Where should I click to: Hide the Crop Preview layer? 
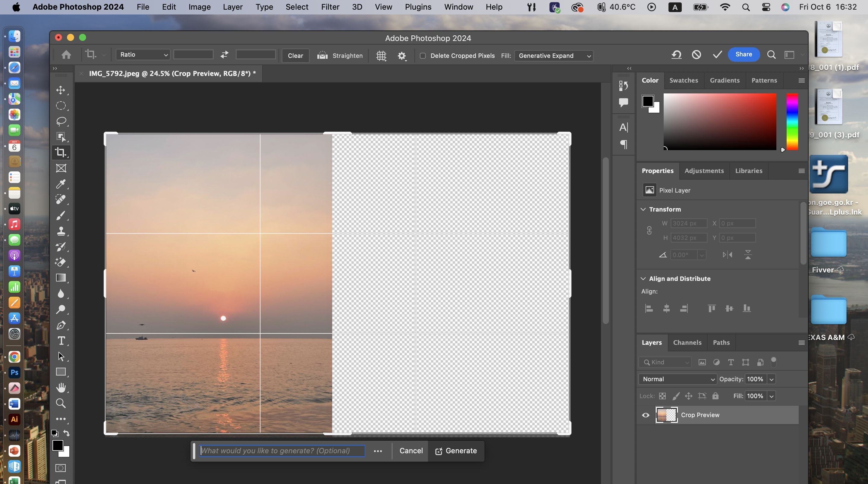(646, 415)
